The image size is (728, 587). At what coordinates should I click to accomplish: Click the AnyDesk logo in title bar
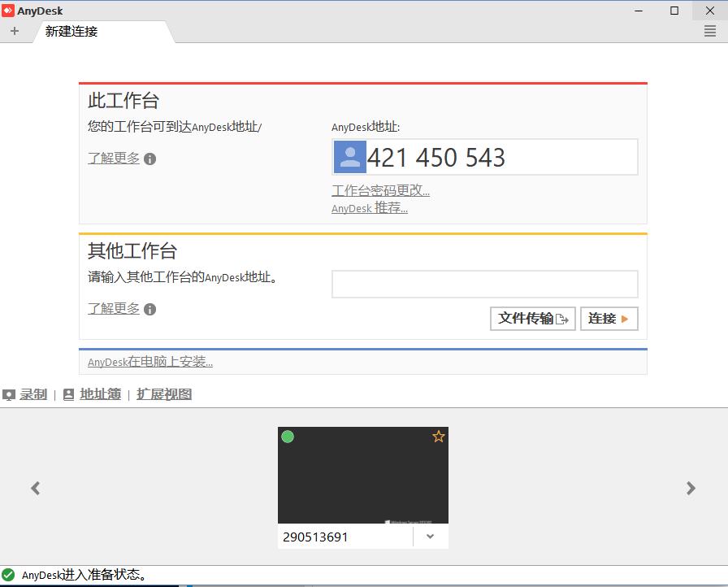8,11
